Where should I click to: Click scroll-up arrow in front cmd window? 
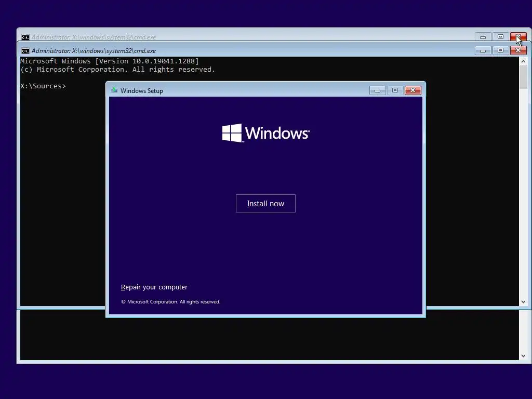pyautogui.click(x=523, y=61)
